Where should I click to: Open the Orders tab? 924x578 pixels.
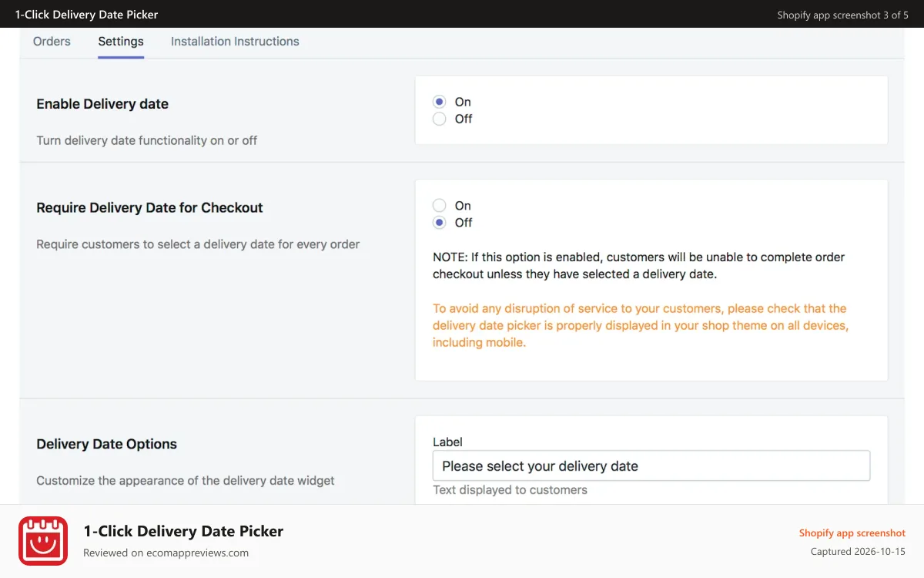(52, 42)
